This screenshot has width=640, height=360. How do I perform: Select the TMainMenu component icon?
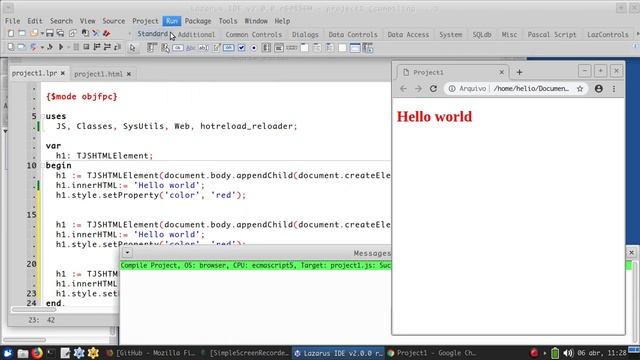(x=151, y=48)
